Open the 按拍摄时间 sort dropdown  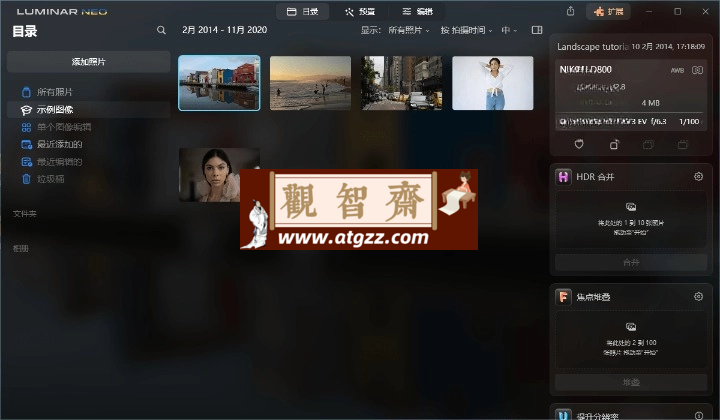pyautogui.click(x=466, y=30)
